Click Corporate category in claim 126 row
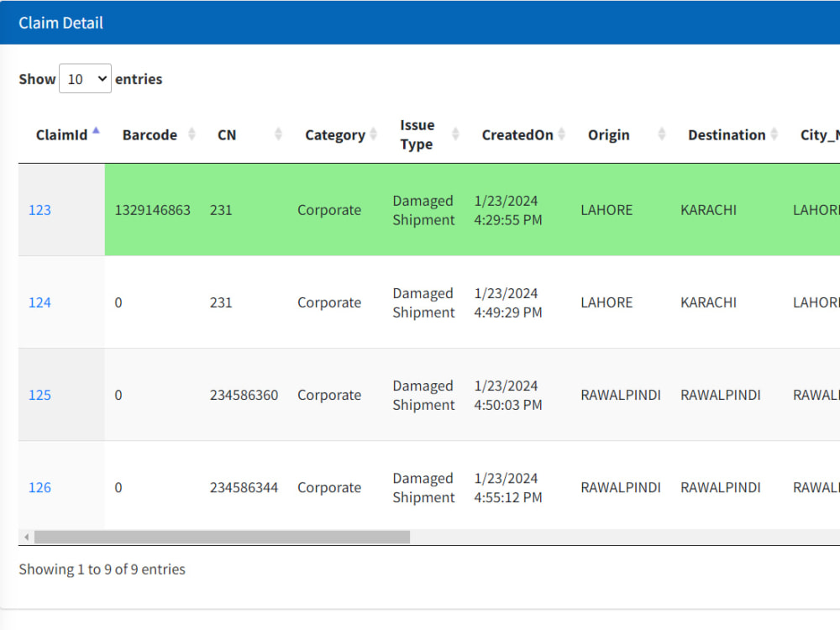The width and height of the screenshot is (840, 630). tap(329, 488)
